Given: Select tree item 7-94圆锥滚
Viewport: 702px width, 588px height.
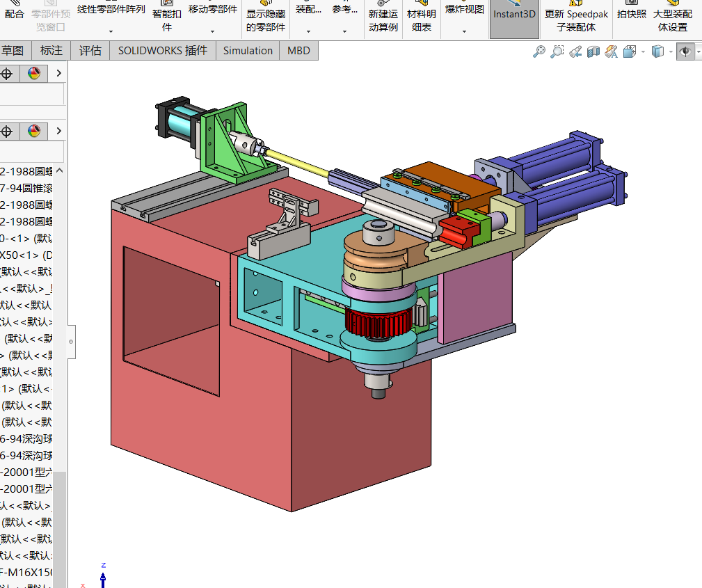Looking at the screenshot, I should 26,188.
